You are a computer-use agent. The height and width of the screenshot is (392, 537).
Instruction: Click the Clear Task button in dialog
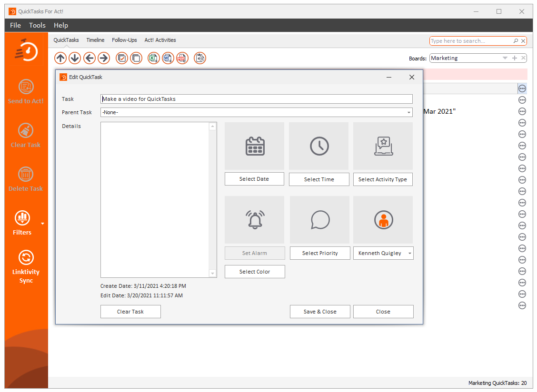point(130,312)
